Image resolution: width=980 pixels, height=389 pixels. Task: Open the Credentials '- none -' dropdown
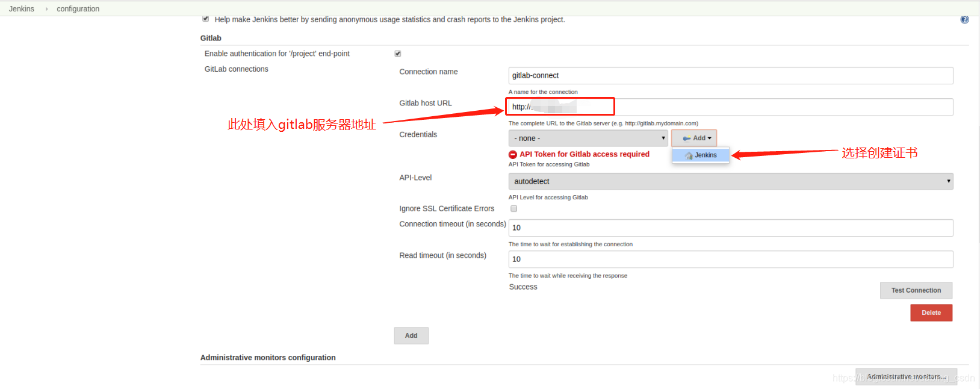pyautogui.click(x=588, y=138)
